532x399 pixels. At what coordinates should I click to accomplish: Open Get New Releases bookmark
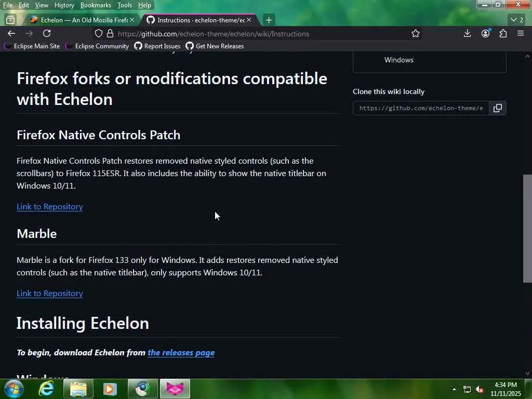(215, 46)
